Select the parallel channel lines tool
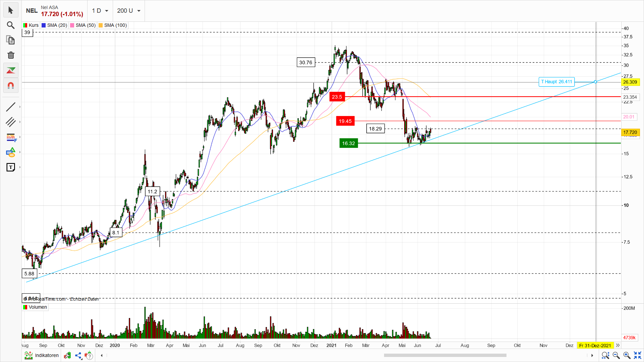 (10, 122)
